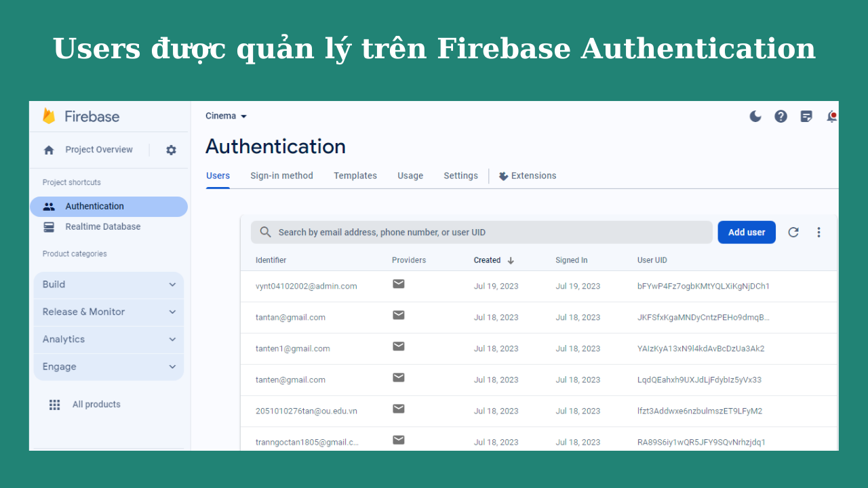Screen dimensions: 868x488
Task: Click UID YAIzKyA13xN9l4kdAvBcDzUa3Ak2
Action: click(701, 349)
